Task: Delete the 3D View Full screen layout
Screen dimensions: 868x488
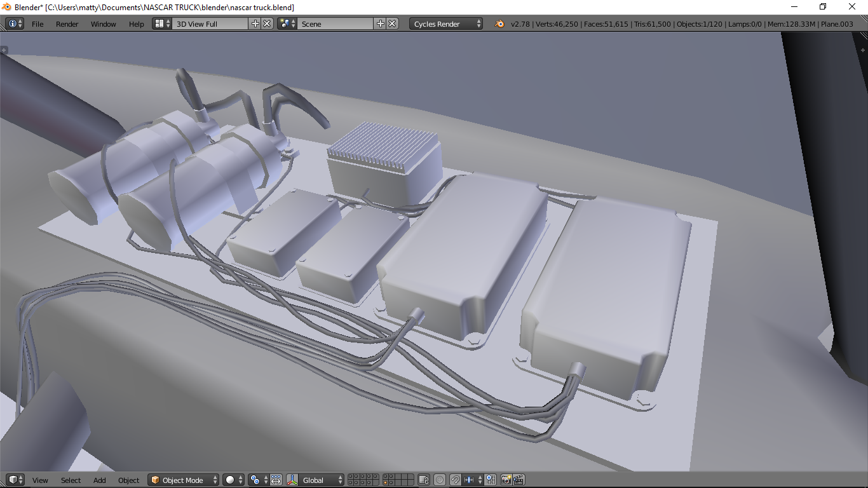Action: (267, 24)
